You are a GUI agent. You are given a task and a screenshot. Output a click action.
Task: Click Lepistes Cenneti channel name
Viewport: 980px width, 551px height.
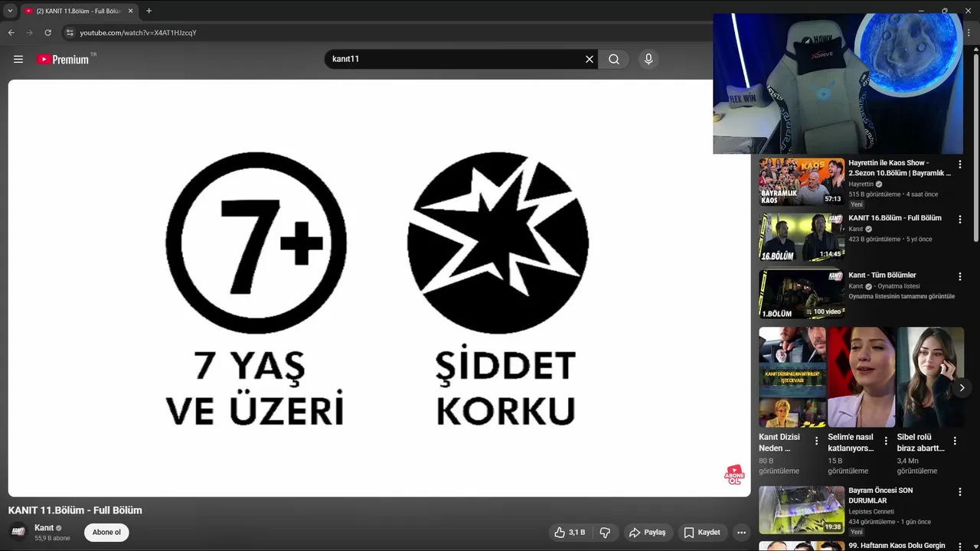click(x=871, y=511)
